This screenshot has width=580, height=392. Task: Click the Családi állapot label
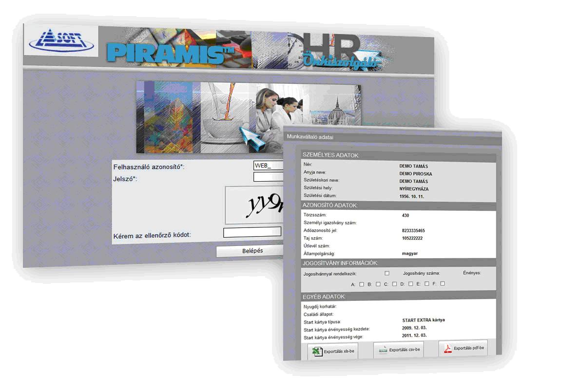(x=318, y=315)
